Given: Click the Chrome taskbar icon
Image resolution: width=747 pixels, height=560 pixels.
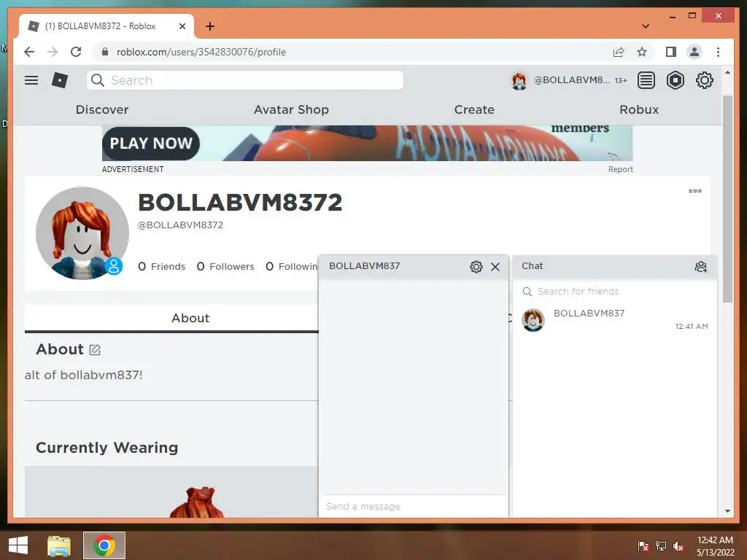Looking at the screenshot, I should coord(104,545).
